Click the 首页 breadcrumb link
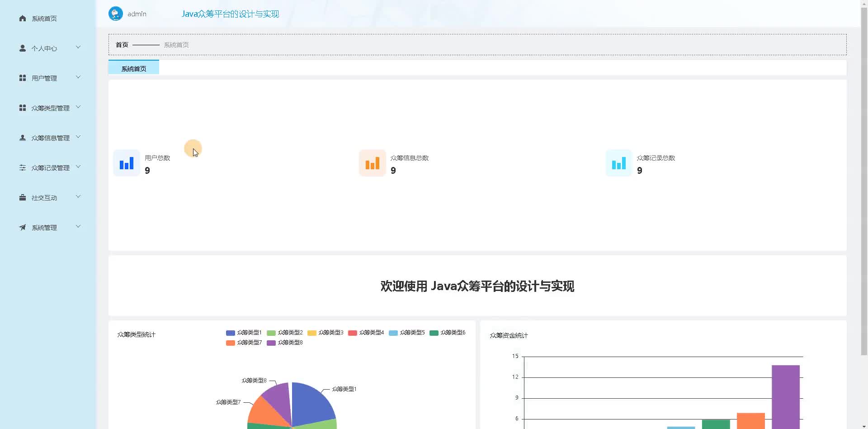The image size is (868, 429). coord(122,45)
